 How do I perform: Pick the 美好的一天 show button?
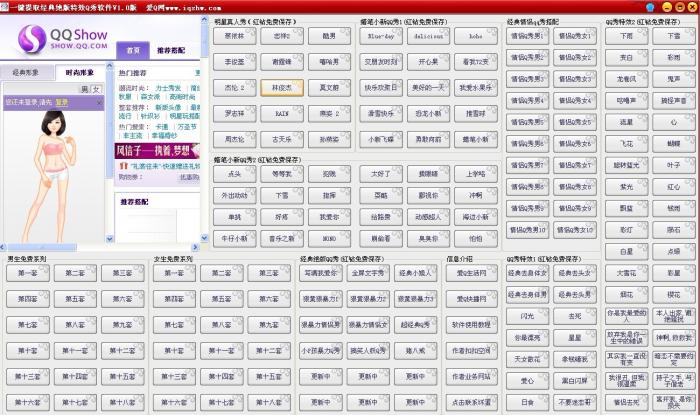(428, 88)
